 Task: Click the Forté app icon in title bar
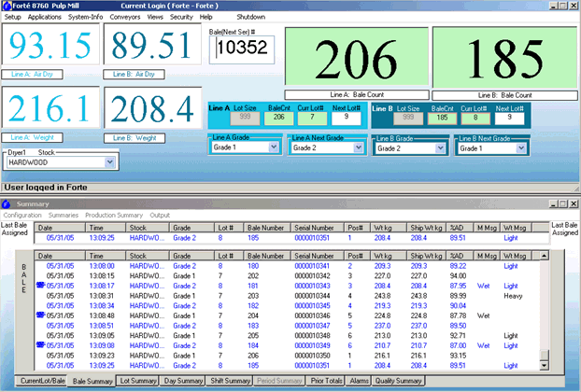(x=7, y=6)
